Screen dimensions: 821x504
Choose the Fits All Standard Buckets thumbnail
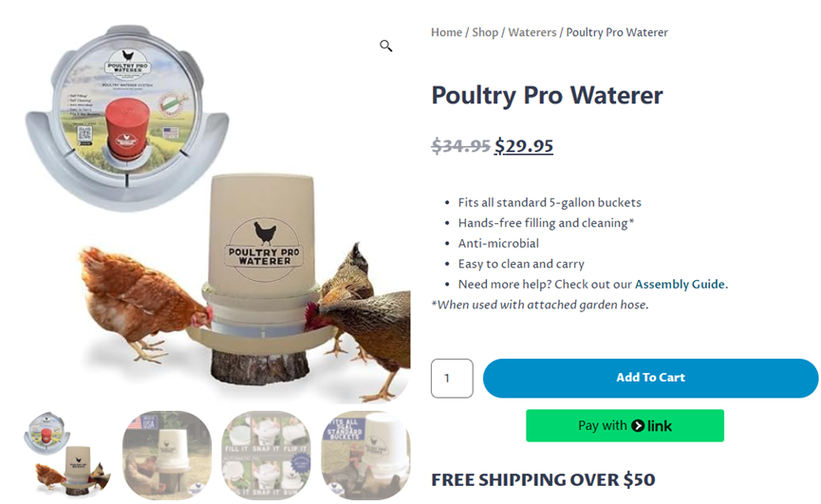pyautogui.click(x=365, y=455)
